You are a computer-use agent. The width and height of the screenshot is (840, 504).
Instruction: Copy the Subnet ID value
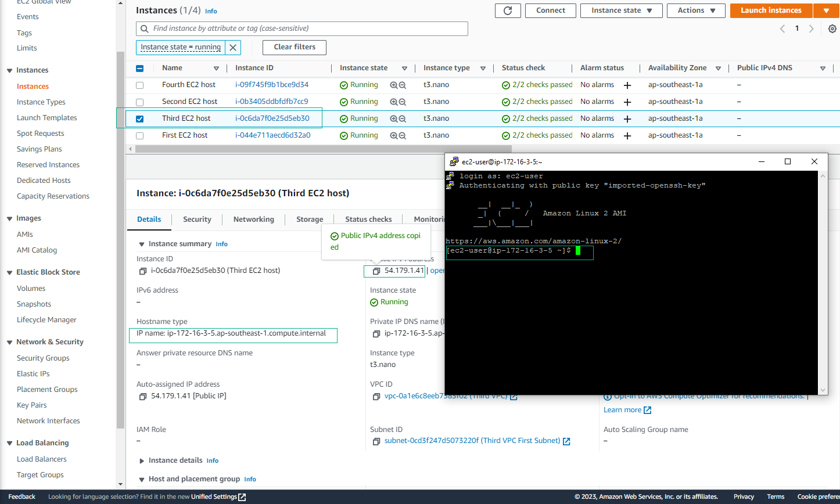[376, 441]
